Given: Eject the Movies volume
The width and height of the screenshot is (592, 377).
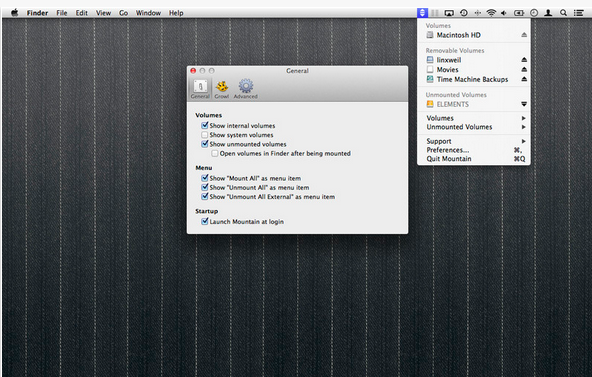Looking at the screenshot, I should (x=524, y=69).
